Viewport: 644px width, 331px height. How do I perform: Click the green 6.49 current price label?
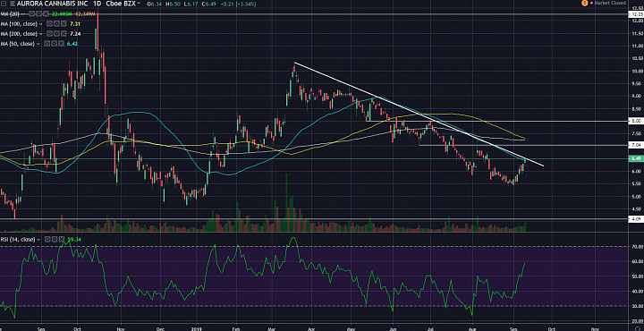click(x=636, y=158)
